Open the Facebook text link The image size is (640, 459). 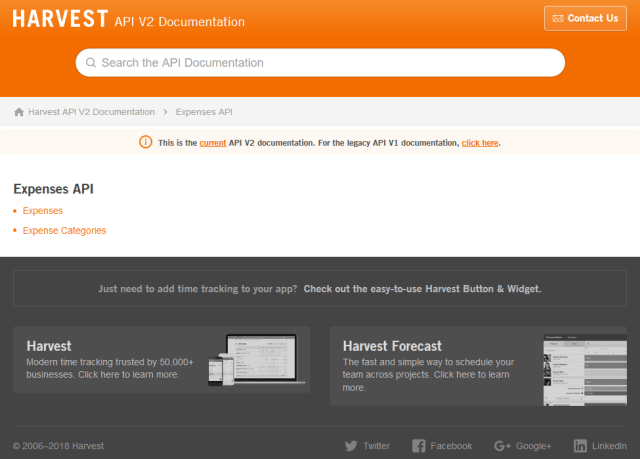click(451, 446)
